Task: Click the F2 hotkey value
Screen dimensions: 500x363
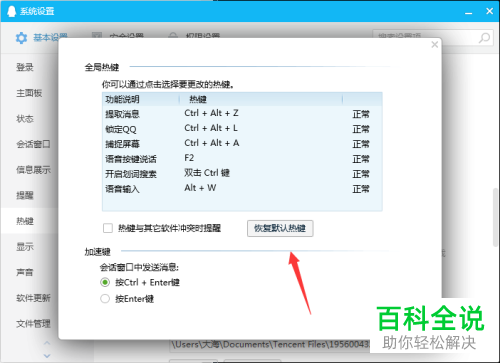Action: coord(189,158)
